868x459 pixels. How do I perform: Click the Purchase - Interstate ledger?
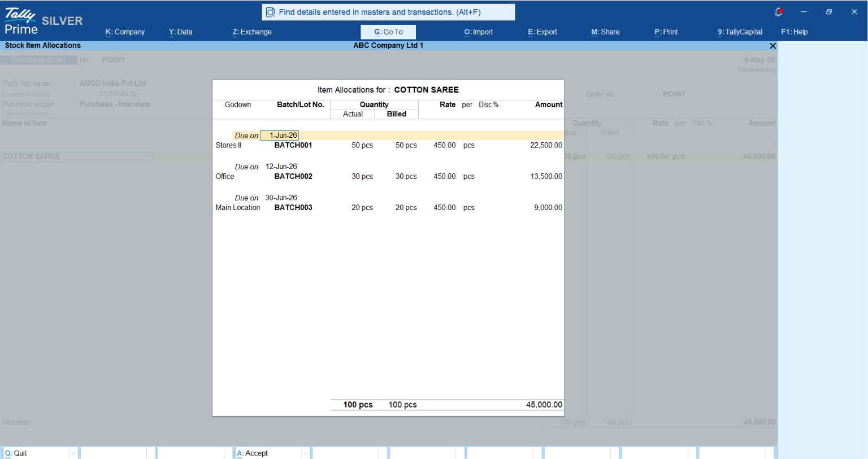[115, 104]
